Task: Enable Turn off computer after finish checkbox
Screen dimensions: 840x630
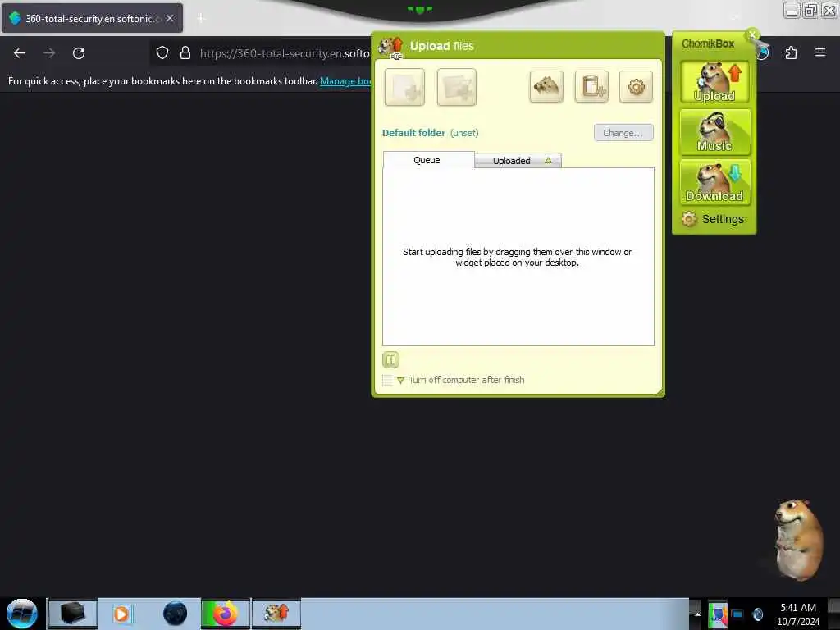Action: pos(387,381)
